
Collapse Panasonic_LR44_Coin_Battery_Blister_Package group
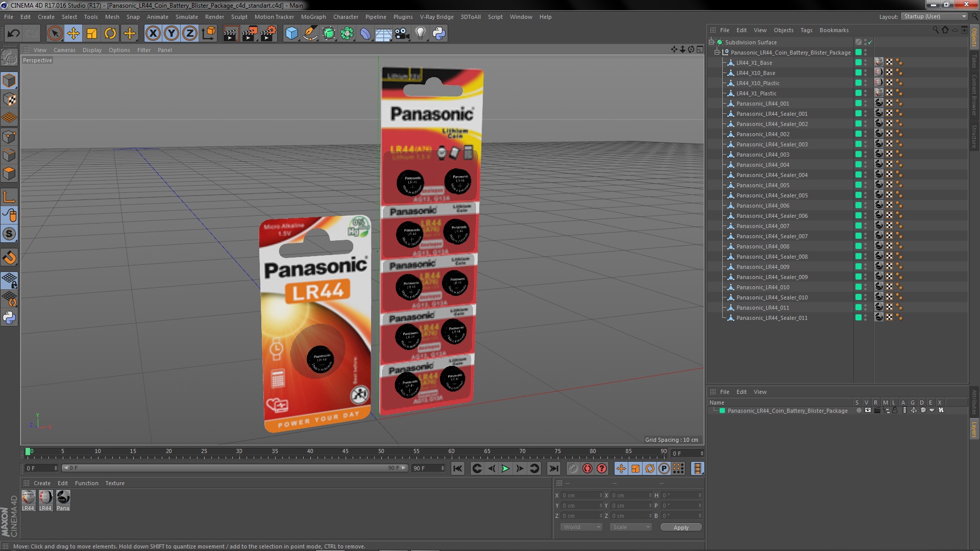[717, 53]
